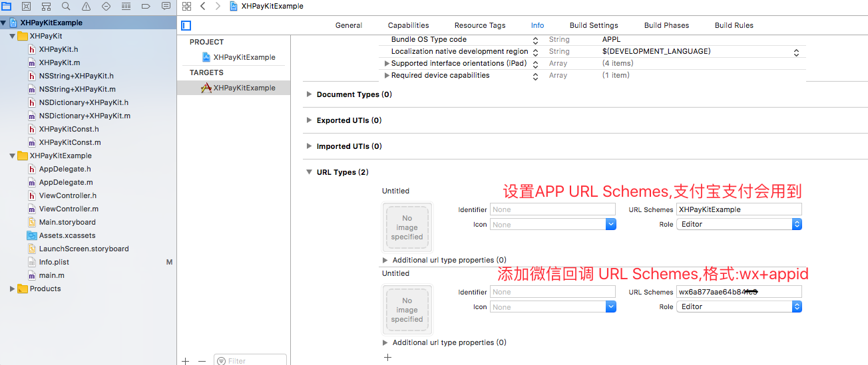The height and width of the screenshot is (365, 868).
Task: Open the Project navigator folder icon
Action: (6, 6)
